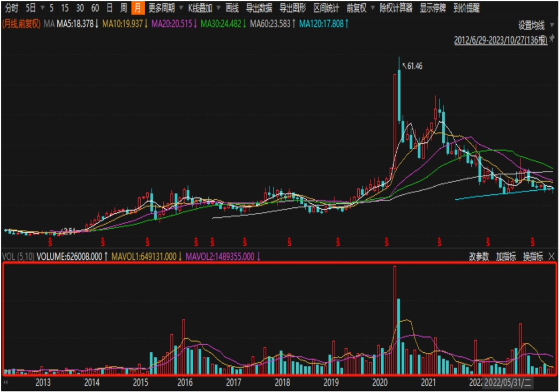Click the 2012/6/29-2023/10/27 date range link
The image size is (559, 392).
pos(500,40)
